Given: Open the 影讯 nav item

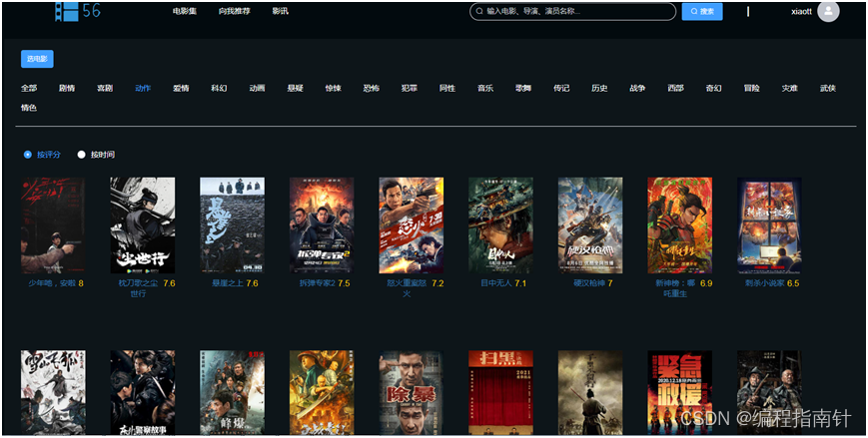Looking at the screenshot, I should (x=280, y=11).
